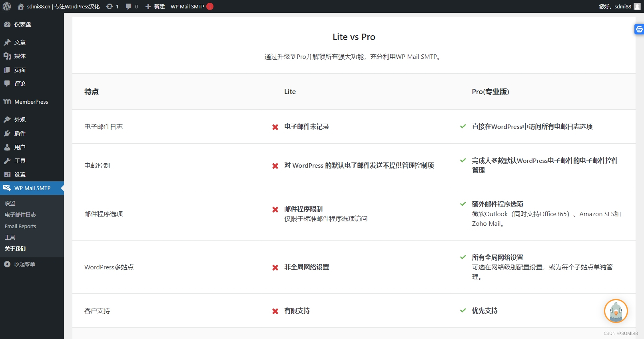The height and width of the screenshot is (339, 644).
Task: Open the comments bubble icon in admin bar
Action: pyautogui.click(x=128, y=6)
